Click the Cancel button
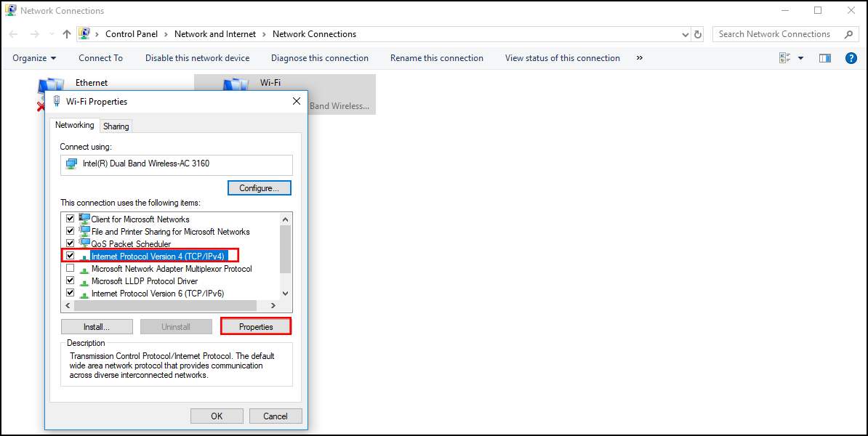The height and width of the screenshot is (436, 868). (276, 416)
